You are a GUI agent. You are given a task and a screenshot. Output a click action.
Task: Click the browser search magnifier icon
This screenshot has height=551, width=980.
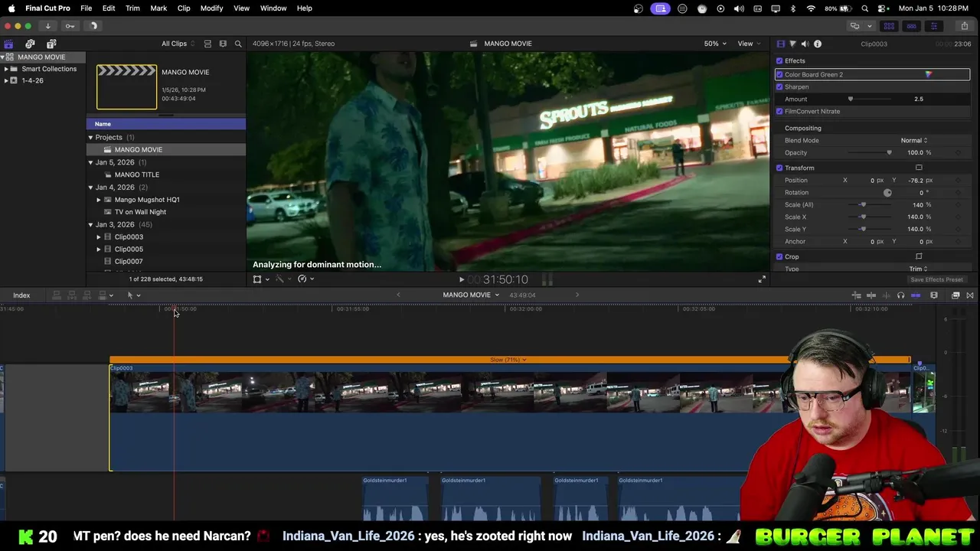click(238, 44)
